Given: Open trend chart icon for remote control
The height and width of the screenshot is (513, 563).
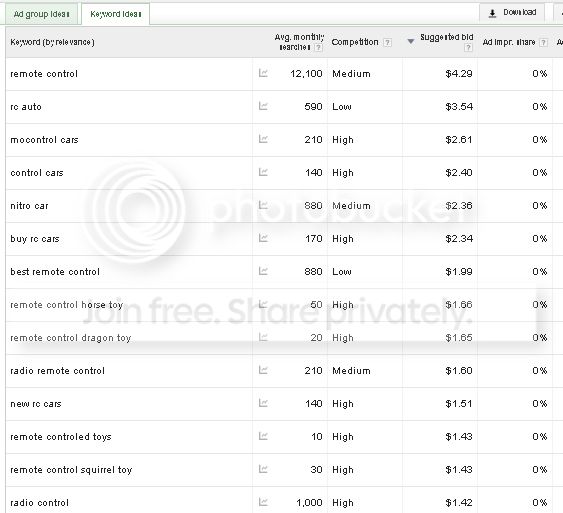Looking at the screenshot, I should pos(263,73).
